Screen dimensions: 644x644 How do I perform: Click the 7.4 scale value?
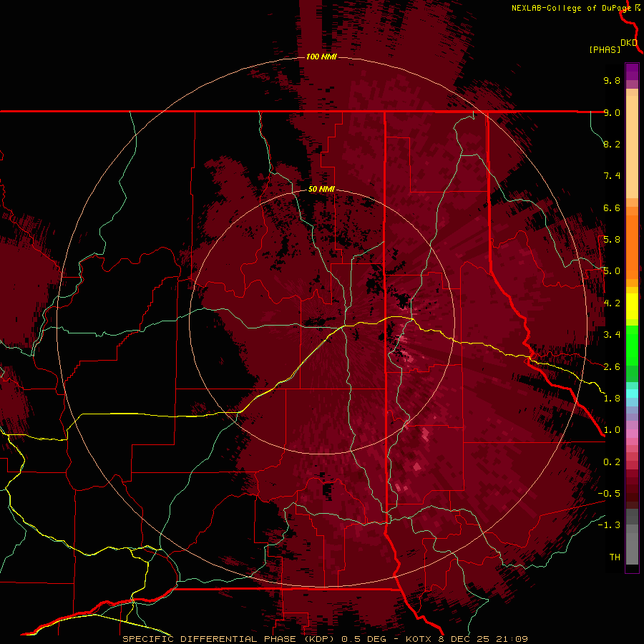[x=612, y=176]
